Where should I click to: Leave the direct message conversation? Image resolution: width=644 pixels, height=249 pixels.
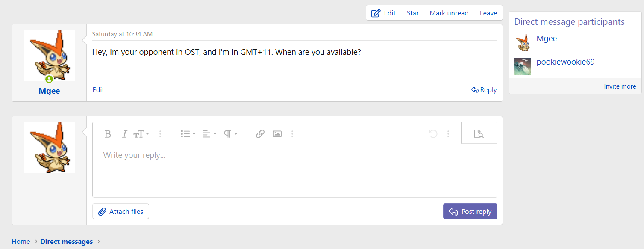click(x=488, y=13)
